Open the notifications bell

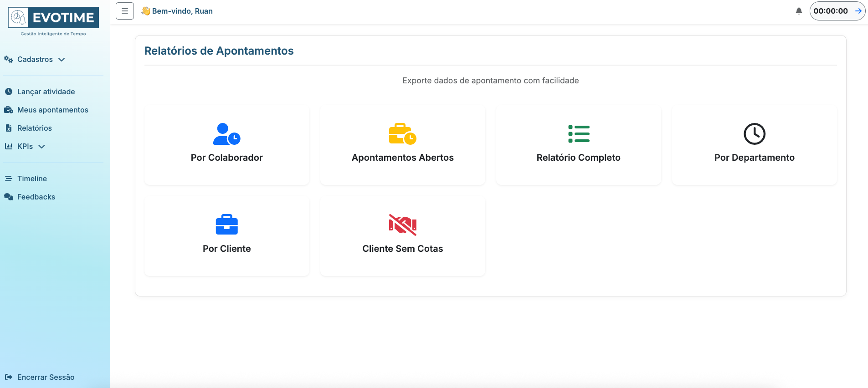(x=799, y=11)
